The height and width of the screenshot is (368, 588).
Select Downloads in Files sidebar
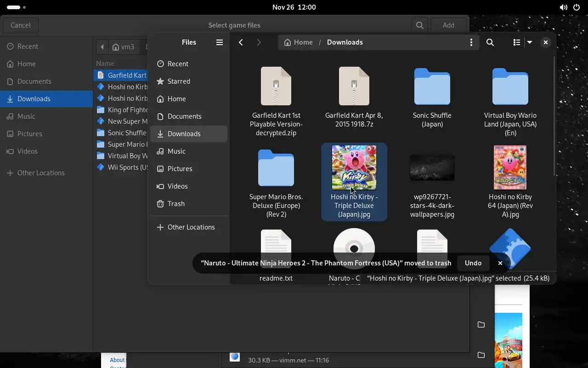(x=189, y=134)
